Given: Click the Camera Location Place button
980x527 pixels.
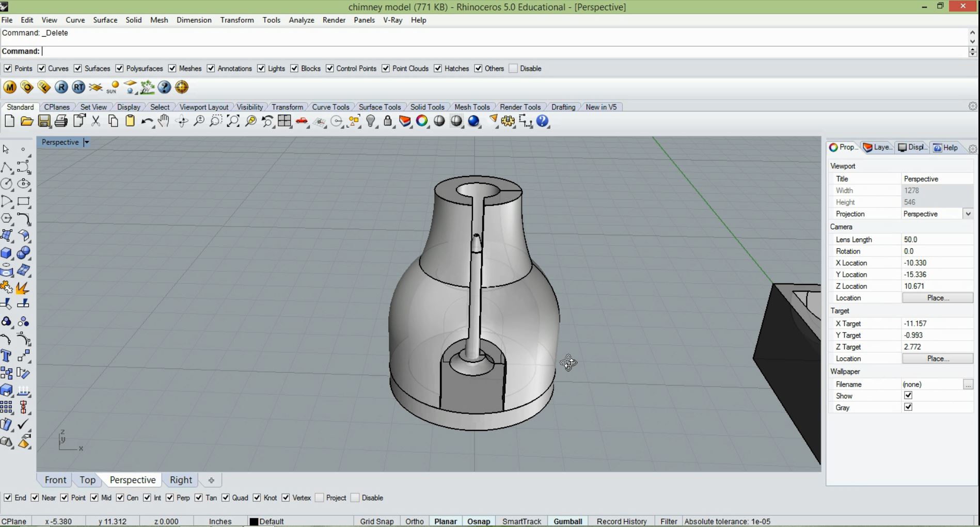Looking at the screenshot, I should [x=937, y=298].
